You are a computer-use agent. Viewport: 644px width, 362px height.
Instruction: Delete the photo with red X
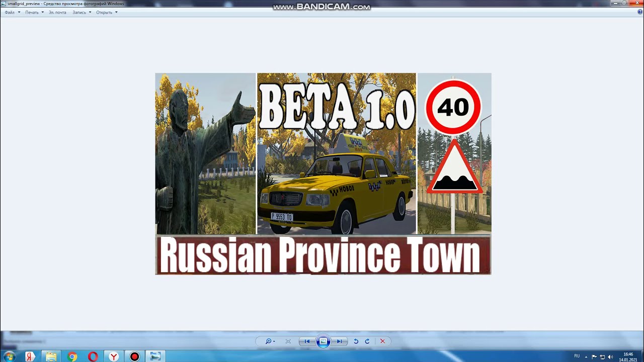(382, 341)
